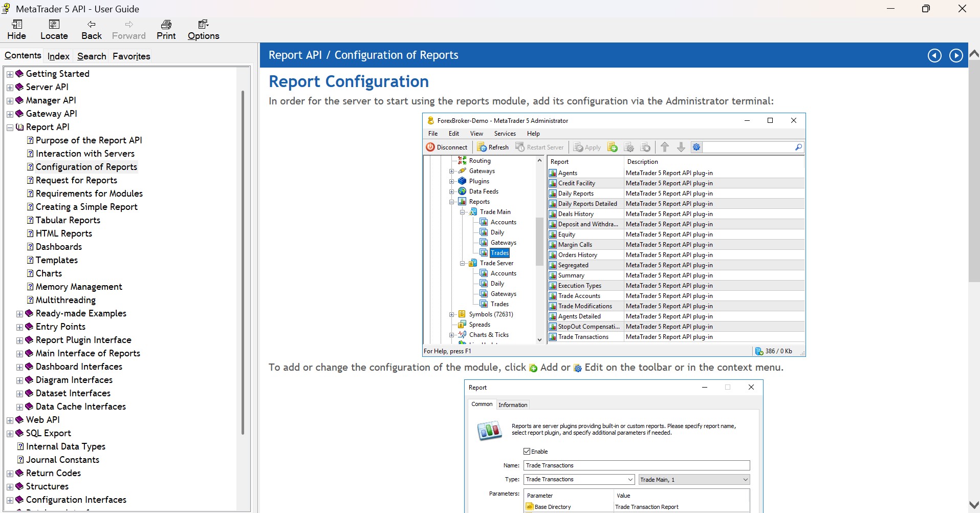980x513 pixels.
Task: Open the Request for Reports topic
Action: pos(76,180)
